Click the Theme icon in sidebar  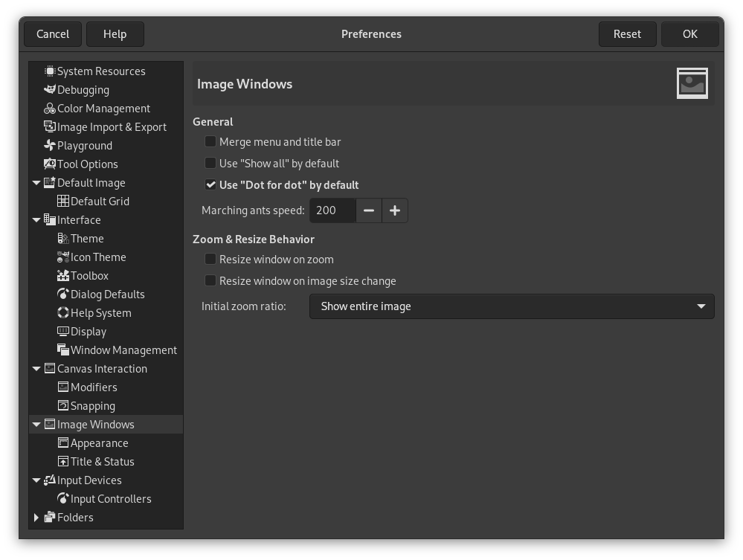tap(62, 238)
